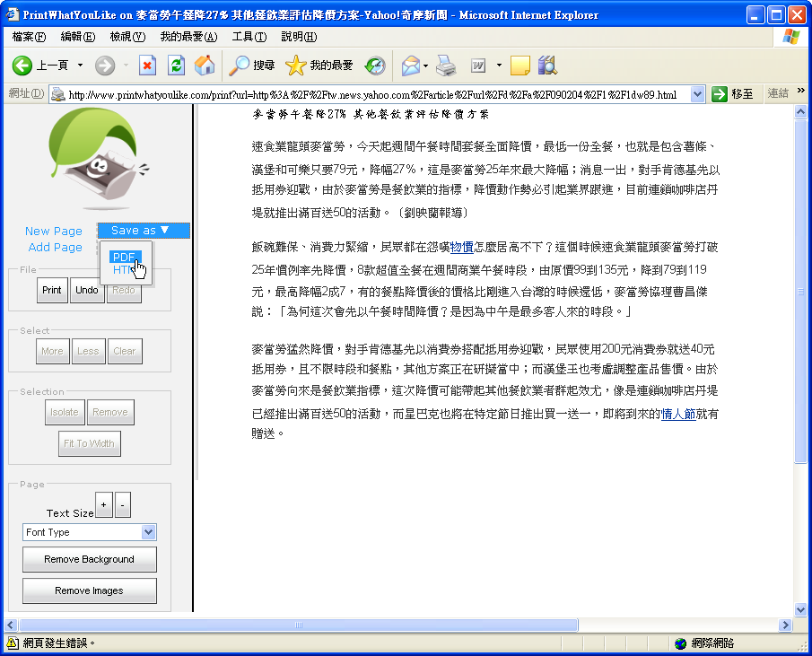Image resolution: width=812 pixels, height=656 pixels.
Task: Expand toolbar overflow chevron next to 連結
Action: (x=801, y=91)
